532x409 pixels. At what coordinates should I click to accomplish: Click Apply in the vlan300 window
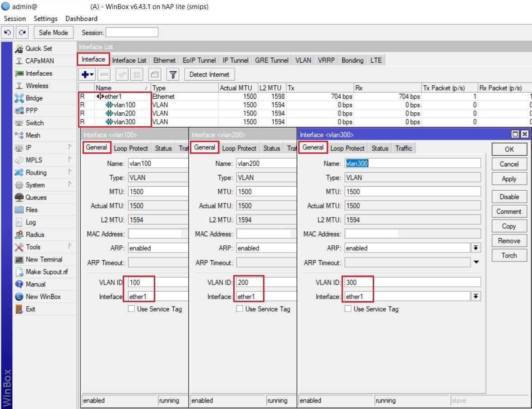coord(509,179)
